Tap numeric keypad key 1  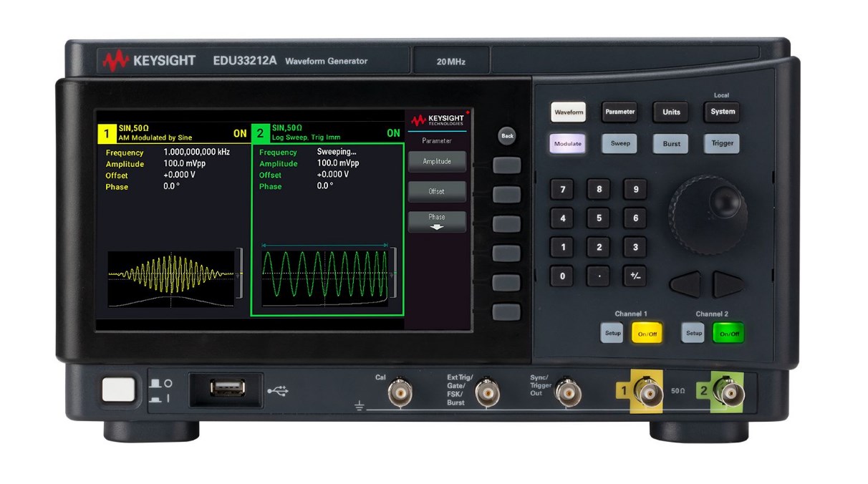coord(562,247)
